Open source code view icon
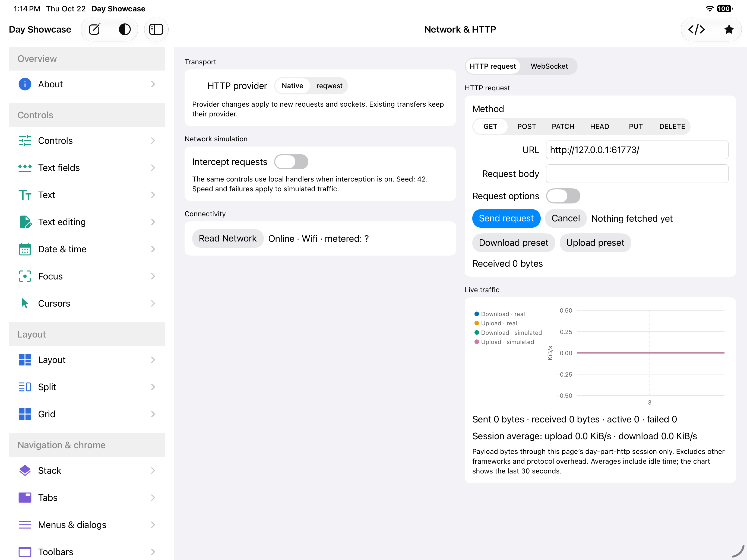The height and width of the screenshot is (560, 747). click(696, 29)
